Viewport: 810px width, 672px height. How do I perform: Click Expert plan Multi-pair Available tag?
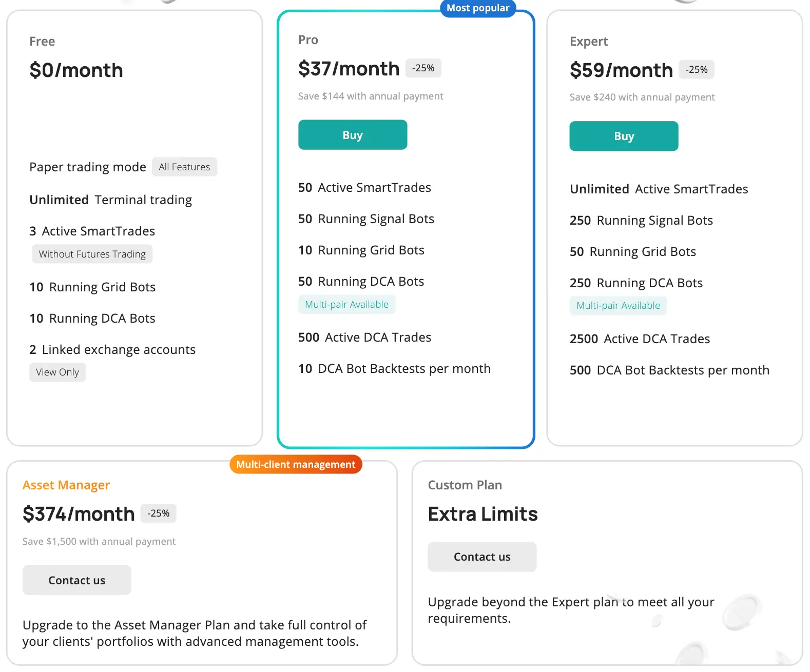coord(618,305)
